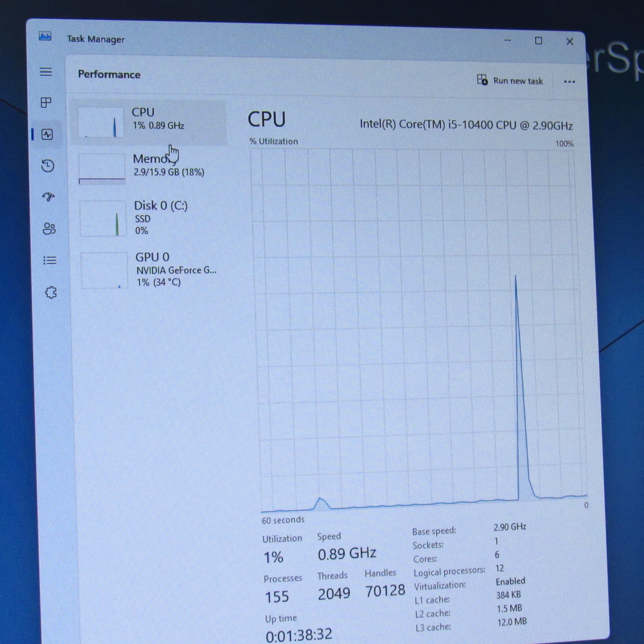Minimize the Task Manager window
Screen dimensions: 644x644
click(x=507, y=40)
